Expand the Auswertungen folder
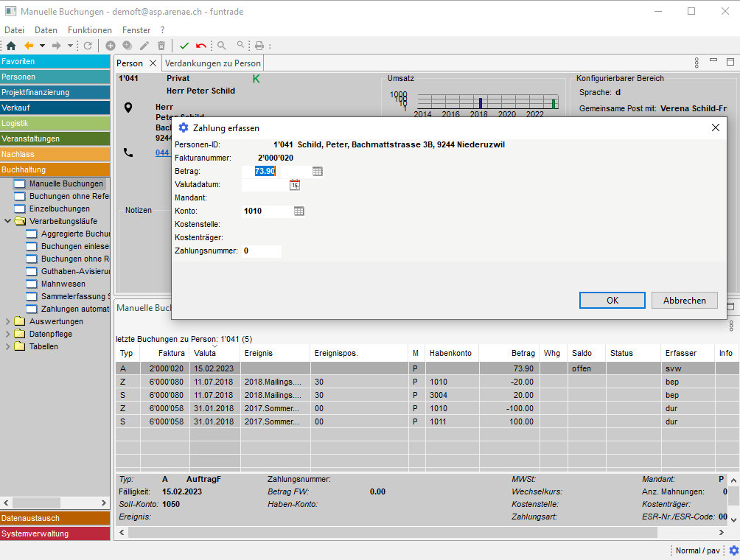 [8, 321]
